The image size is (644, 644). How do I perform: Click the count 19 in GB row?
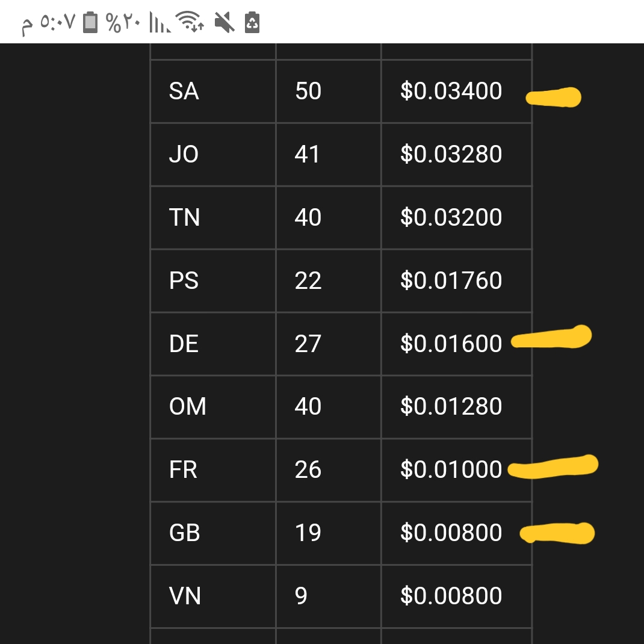308,533
